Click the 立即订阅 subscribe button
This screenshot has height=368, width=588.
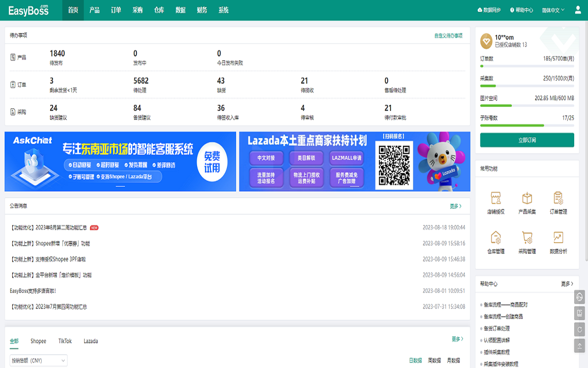[x=527, y=140]
